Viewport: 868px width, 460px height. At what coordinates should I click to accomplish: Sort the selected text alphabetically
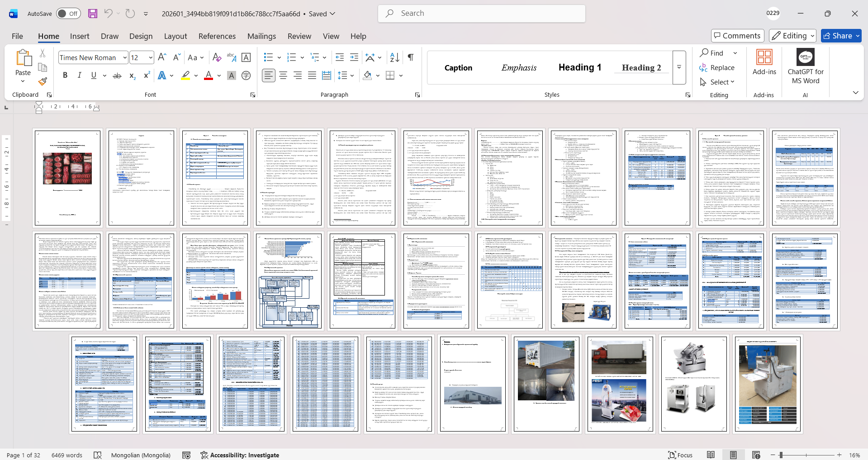point(394,57)
